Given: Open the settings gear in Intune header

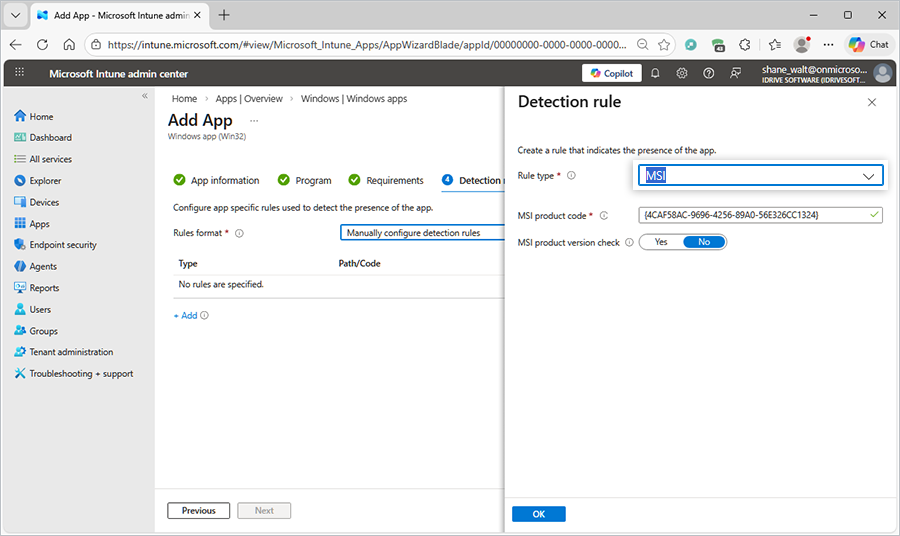Looking at the screenshot, I should pyautogui.click(x=682, y=73).
